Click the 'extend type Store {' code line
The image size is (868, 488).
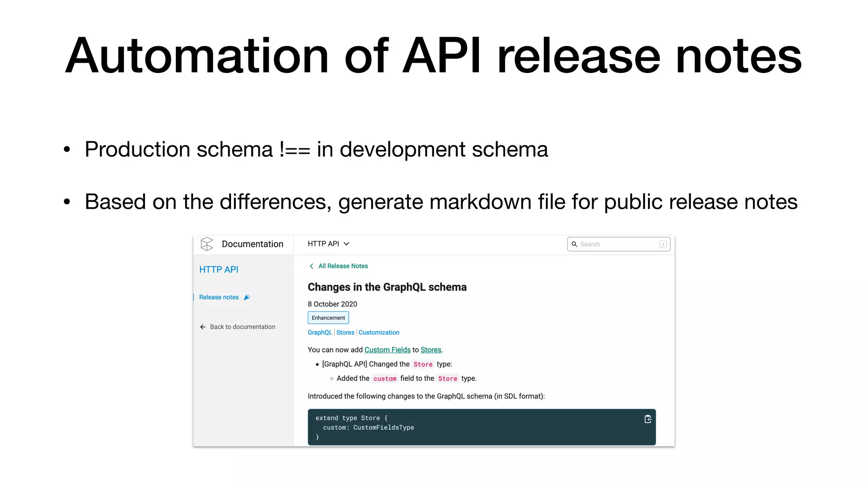point(352,418)
